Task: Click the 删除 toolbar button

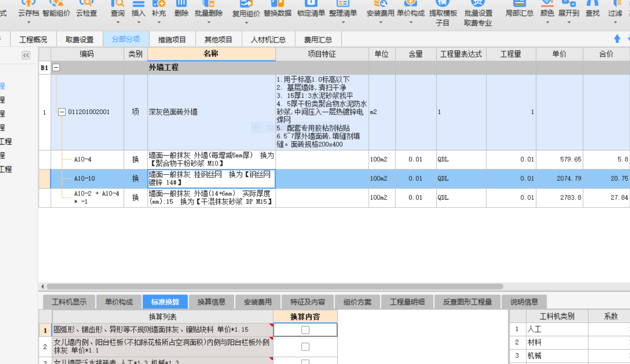Action: click(x=182, y=9)
